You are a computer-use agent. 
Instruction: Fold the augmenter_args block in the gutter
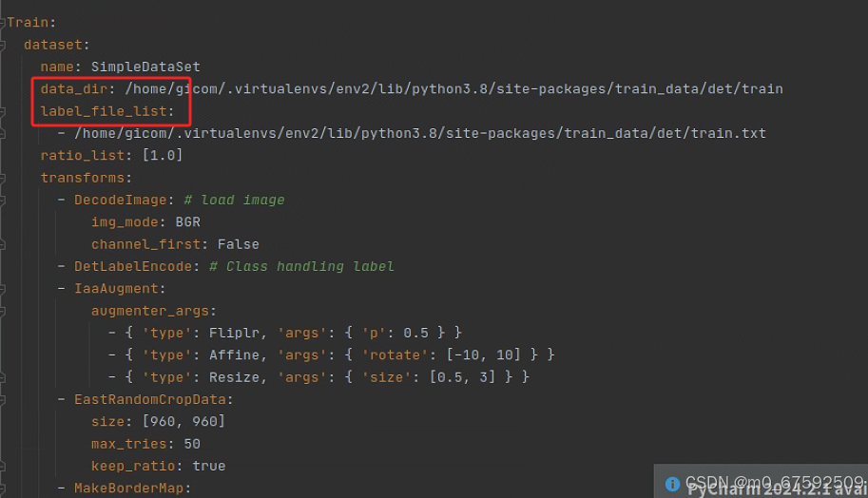click(2, 311)
